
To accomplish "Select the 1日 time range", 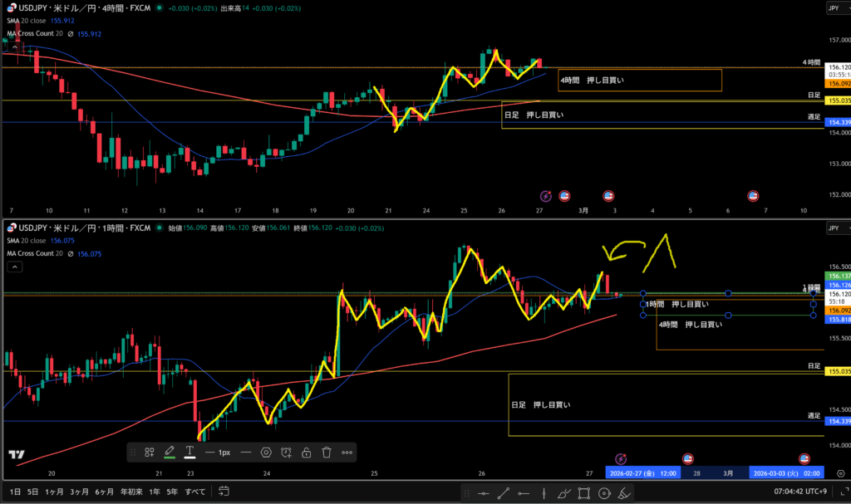I will [x=15, y=492].
